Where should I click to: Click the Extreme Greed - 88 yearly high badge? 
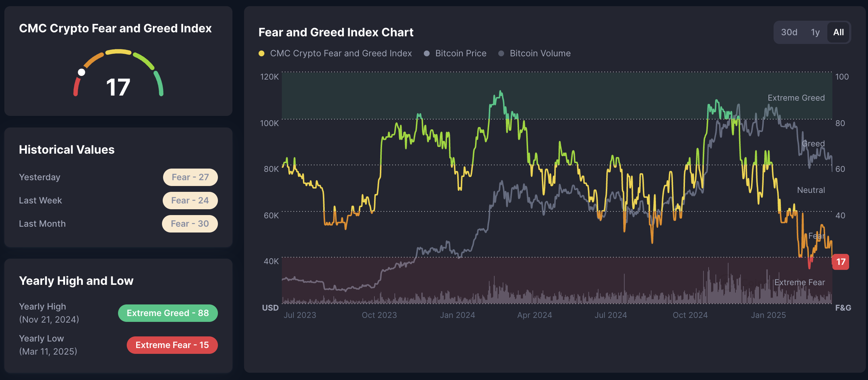(168, 313)
